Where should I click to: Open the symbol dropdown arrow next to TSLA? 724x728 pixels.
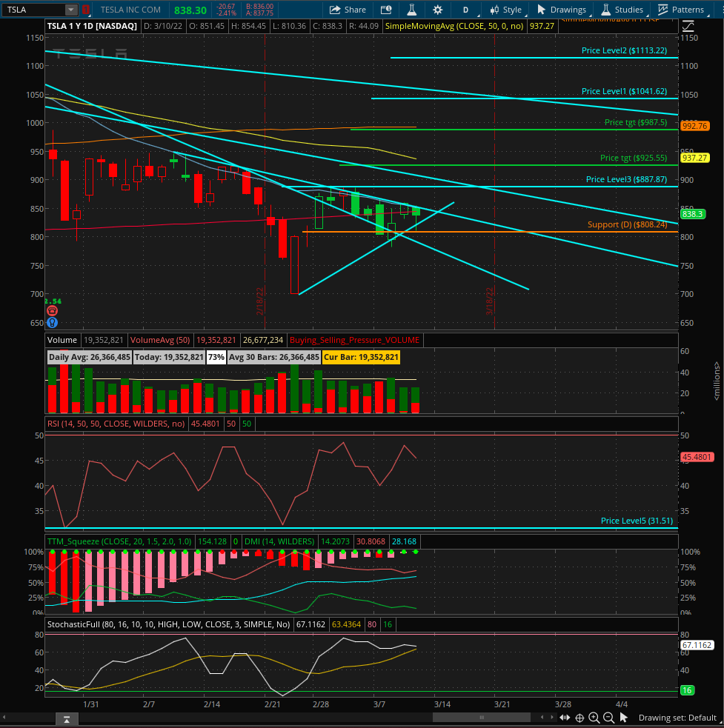tap(70, 10)
